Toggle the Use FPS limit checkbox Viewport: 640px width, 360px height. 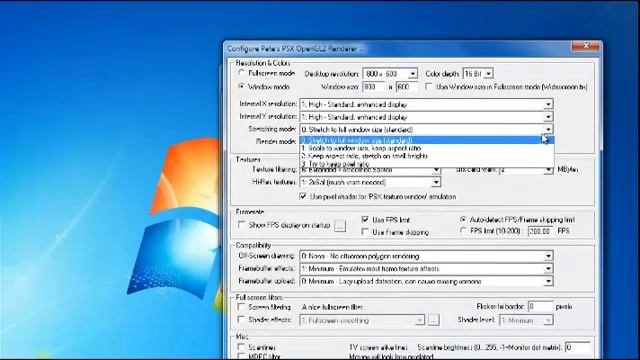(365, 220)
